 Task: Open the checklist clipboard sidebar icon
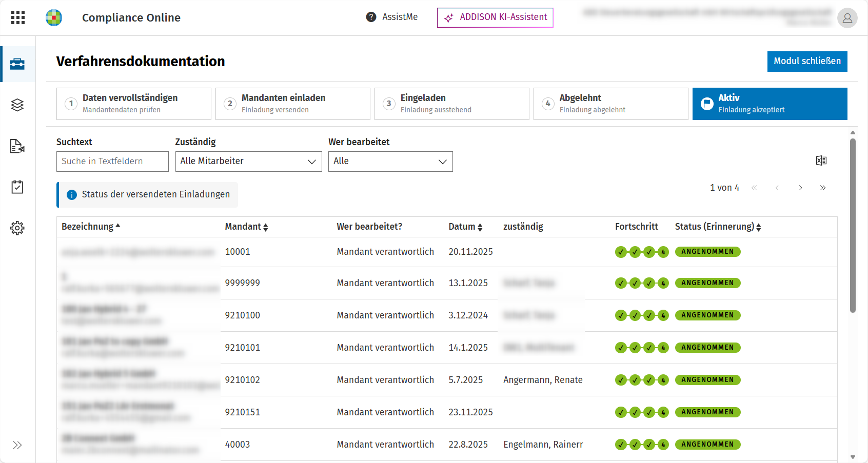[x=17, y=187]
